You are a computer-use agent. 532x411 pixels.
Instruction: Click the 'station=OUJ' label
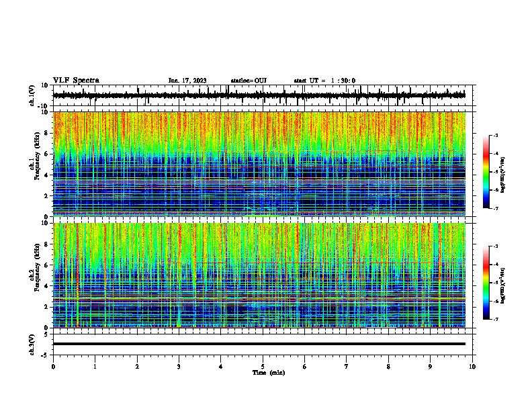[x=249, y=81]
